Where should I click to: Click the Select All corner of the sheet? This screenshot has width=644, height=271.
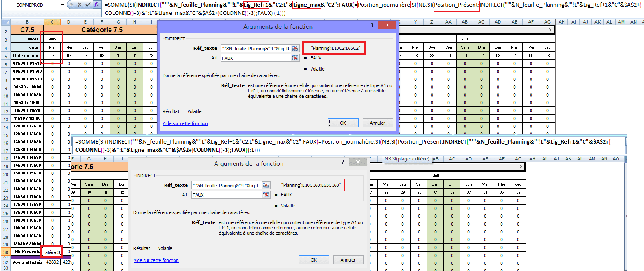[x=5, y=21]
